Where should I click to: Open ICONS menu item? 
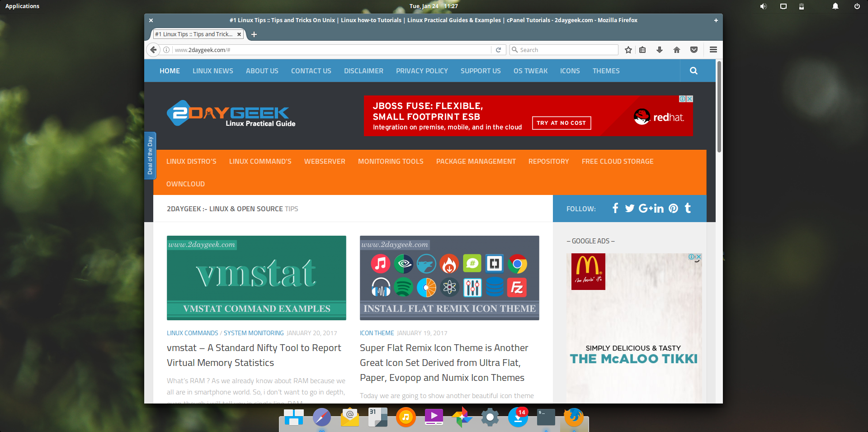coord(570,71)
